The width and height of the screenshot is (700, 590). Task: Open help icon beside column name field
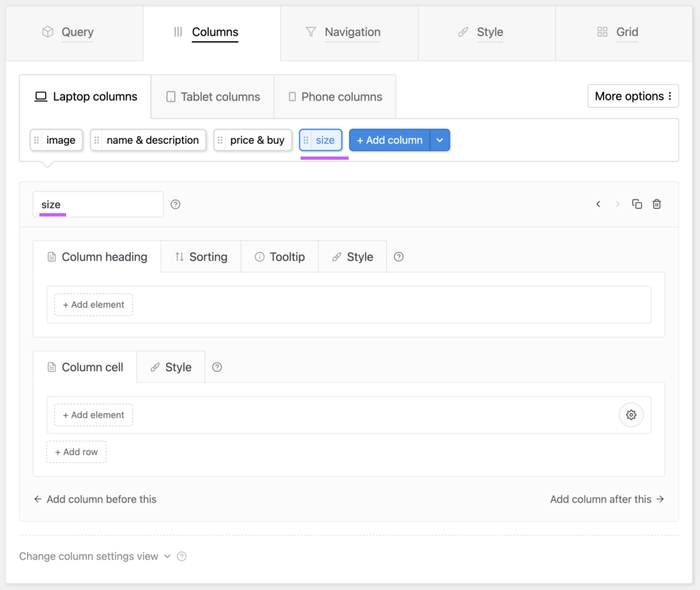pyautogui.click(x=176, y=204)
